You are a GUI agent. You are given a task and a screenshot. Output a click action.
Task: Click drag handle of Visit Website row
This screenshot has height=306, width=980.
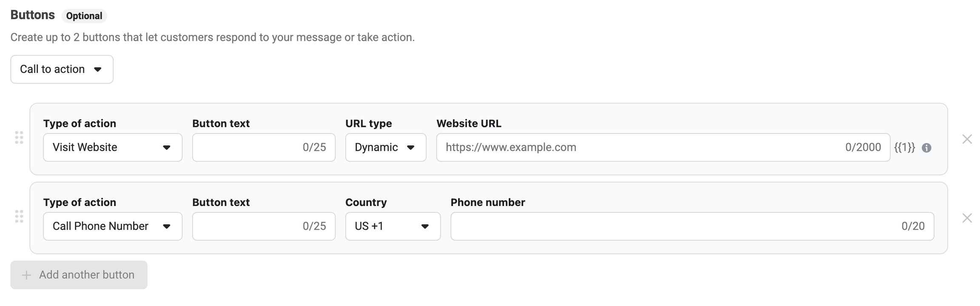pyautogui.click(x=19, y=138)
